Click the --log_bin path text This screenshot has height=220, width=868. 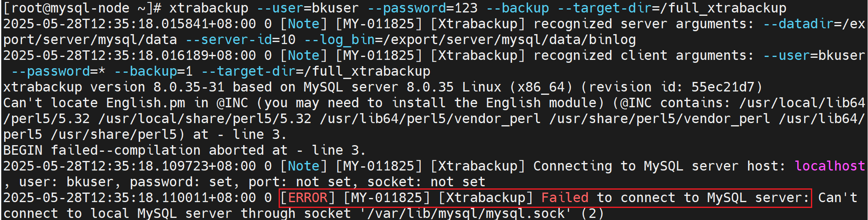coord(470,40)
